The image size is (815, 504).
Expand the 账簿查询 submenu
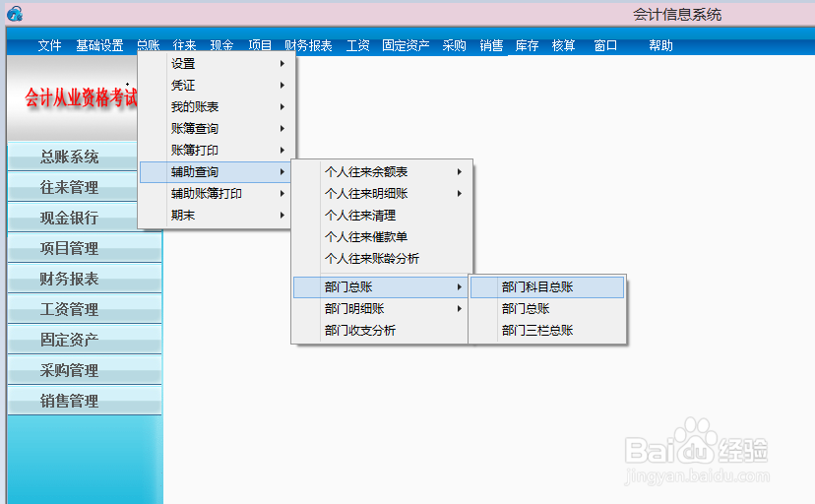[216, 128]
